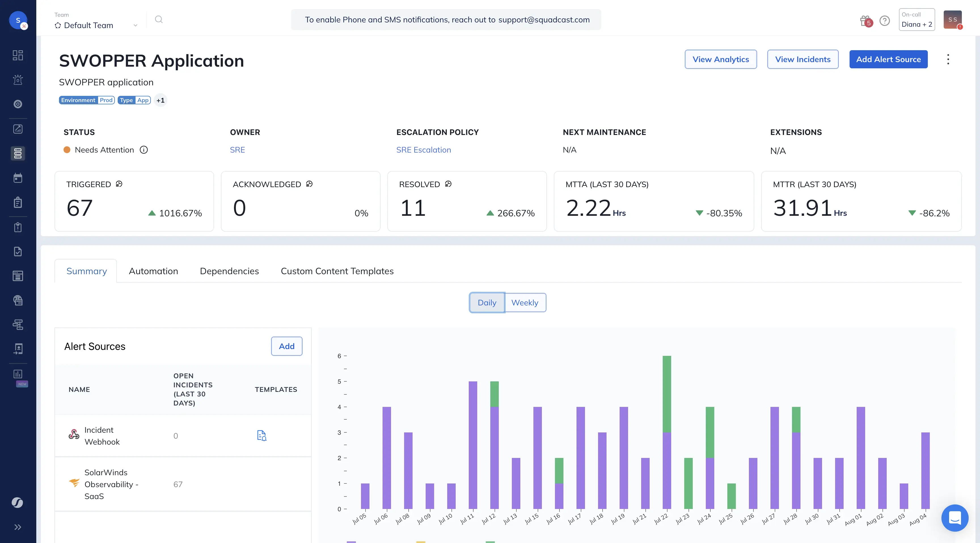Click the Needs Attention info icon
The height and width of the screenshot is (543, 980).
pos(144,150)
